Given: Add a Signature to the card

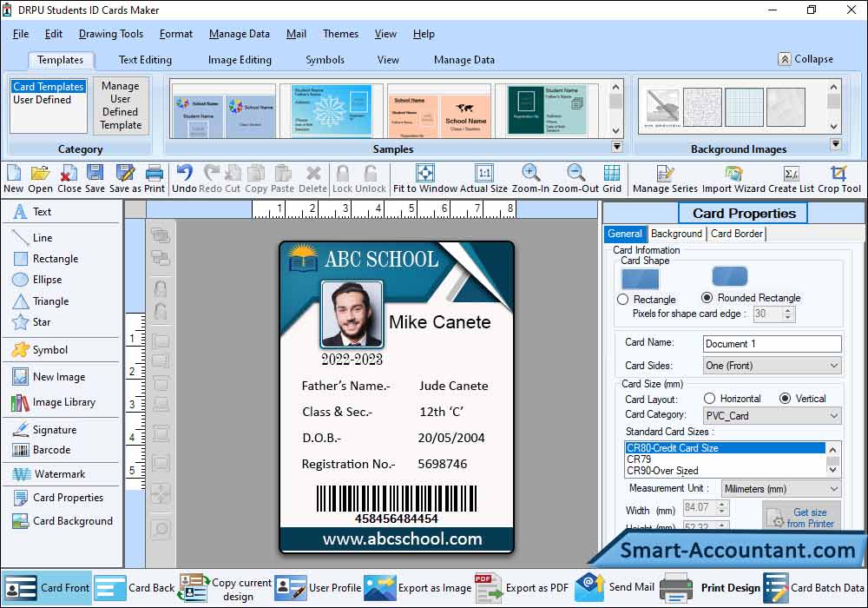Looking at the screenshot, I should [x=44, y=430].
